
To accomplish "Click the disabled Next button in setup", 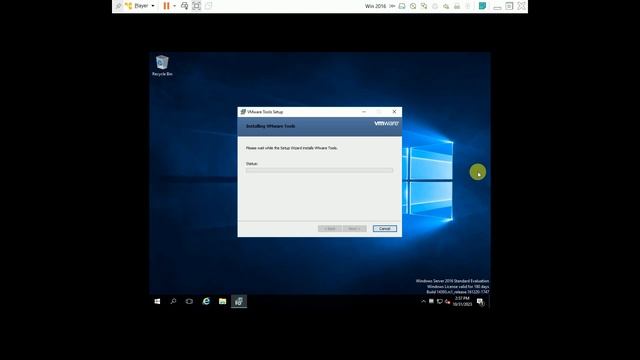I will [x=355, y=229].
